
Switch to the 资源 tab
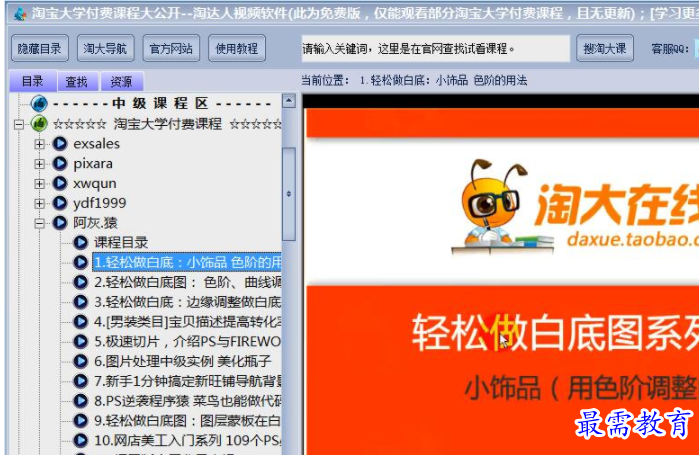coord(121,82)
